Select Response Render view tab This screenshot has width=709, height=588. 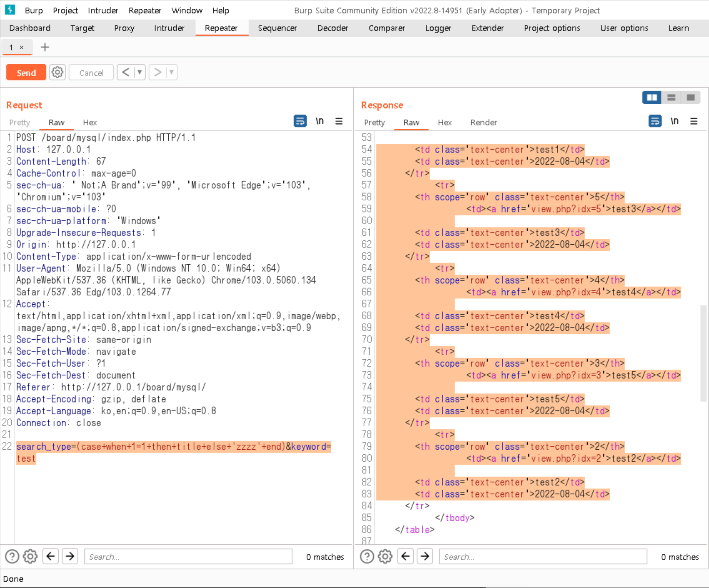tap(484, 122)
